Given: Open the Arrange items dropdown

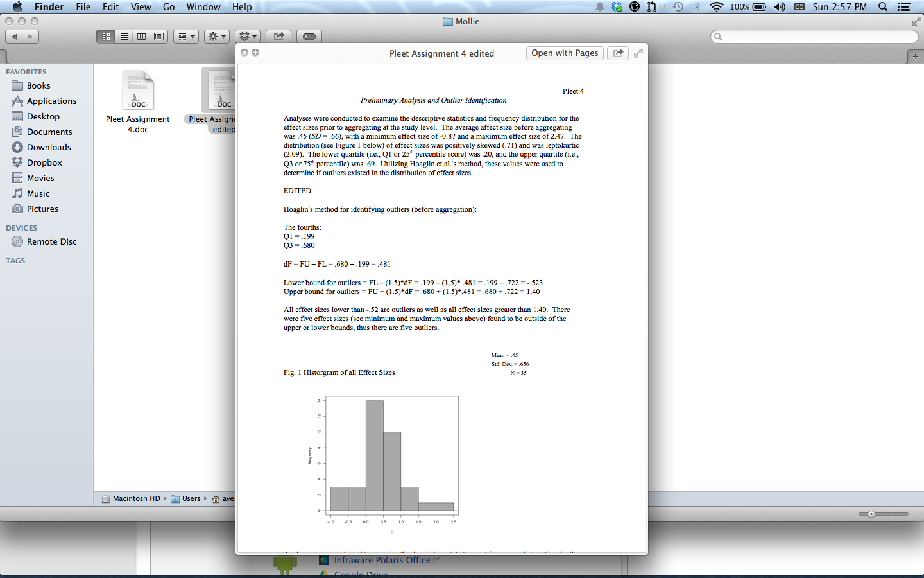Looking at the screenshot, I should tap(185, 37).
